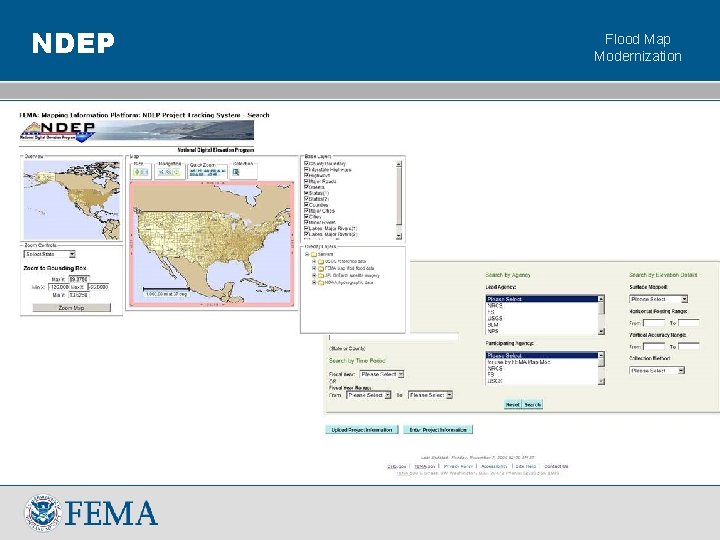
Task: Click the Zoom Map button
Action: pos(72,308)
